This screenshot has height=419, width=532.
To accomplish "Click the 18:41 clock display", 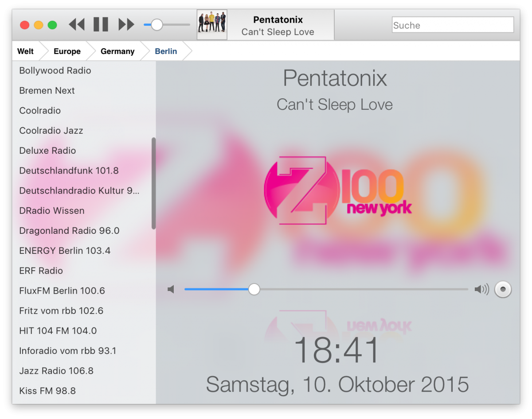I will click(x=337, y=350).
